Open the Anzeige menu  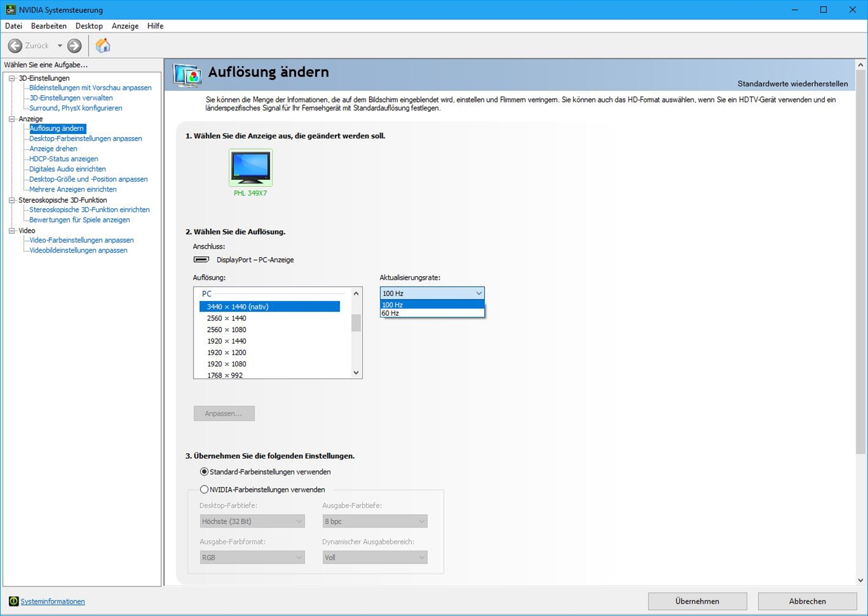(125, 26)
